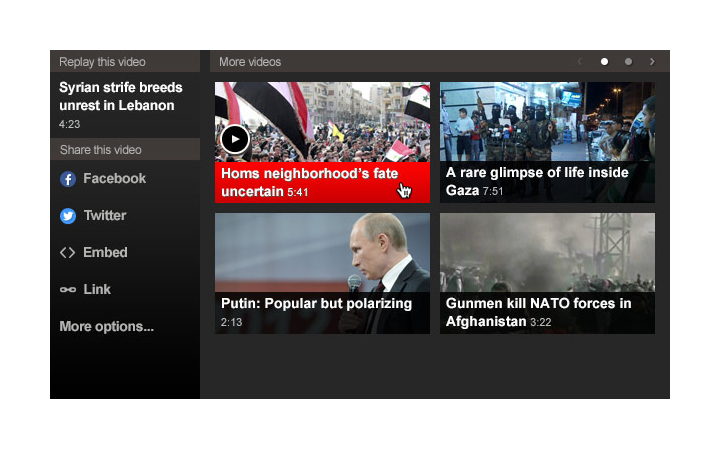Click the Facebook logo icon
Screen dimensions: 720x449
68,179
